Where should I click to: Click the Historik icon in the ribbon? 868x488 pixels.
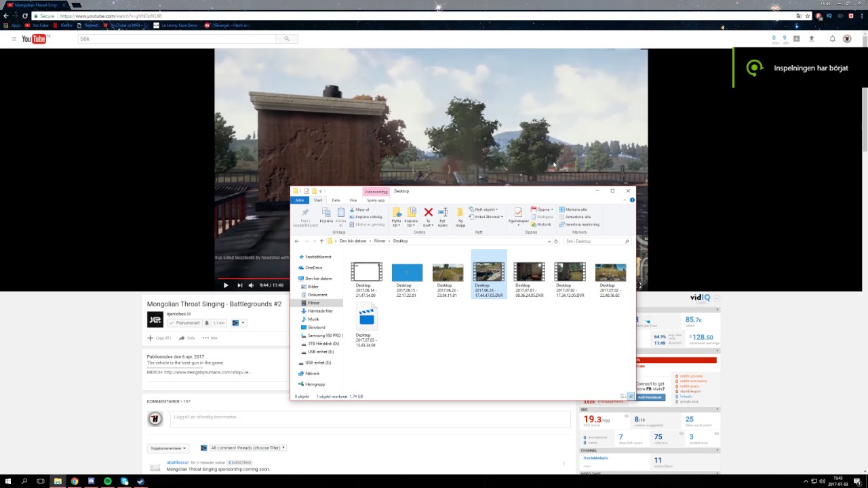click(534, 224)
